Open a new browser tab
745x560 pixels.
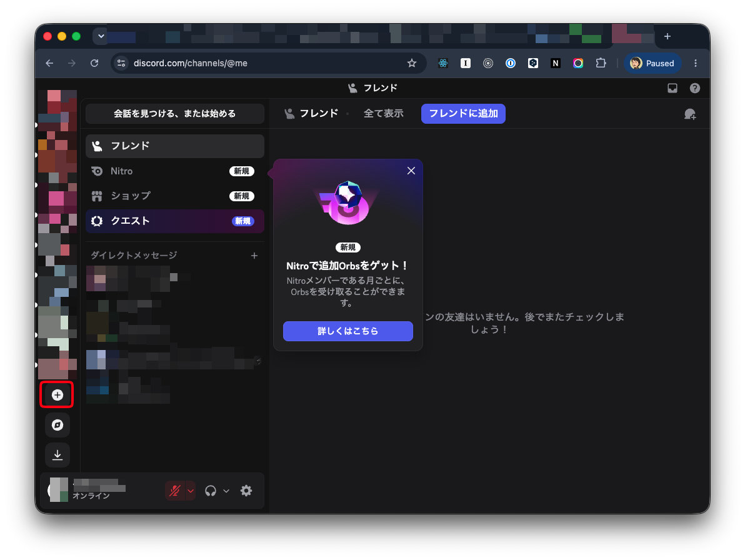667,37
